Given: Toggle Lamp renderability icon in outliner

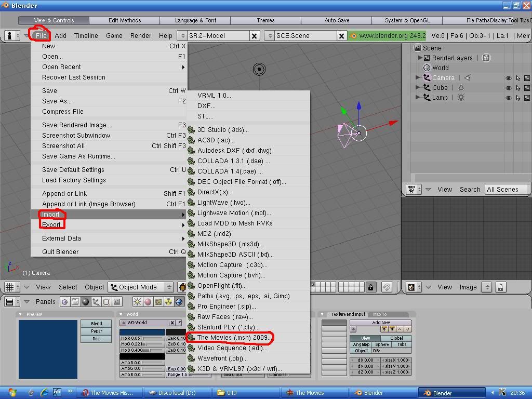Looking at the screenshot, I should click(527, 98).
